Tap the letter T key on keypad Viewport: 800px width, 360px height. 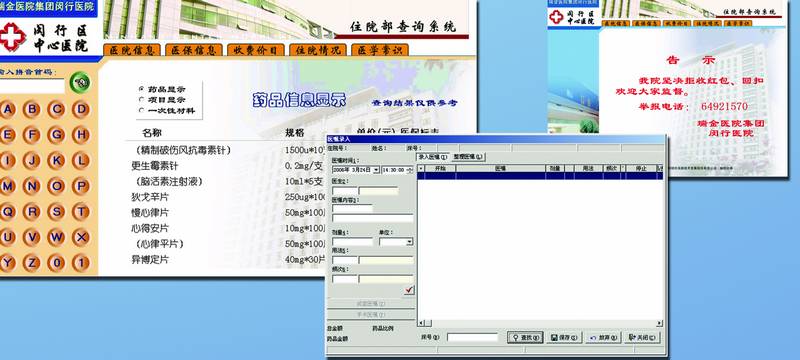pos(81,212)
